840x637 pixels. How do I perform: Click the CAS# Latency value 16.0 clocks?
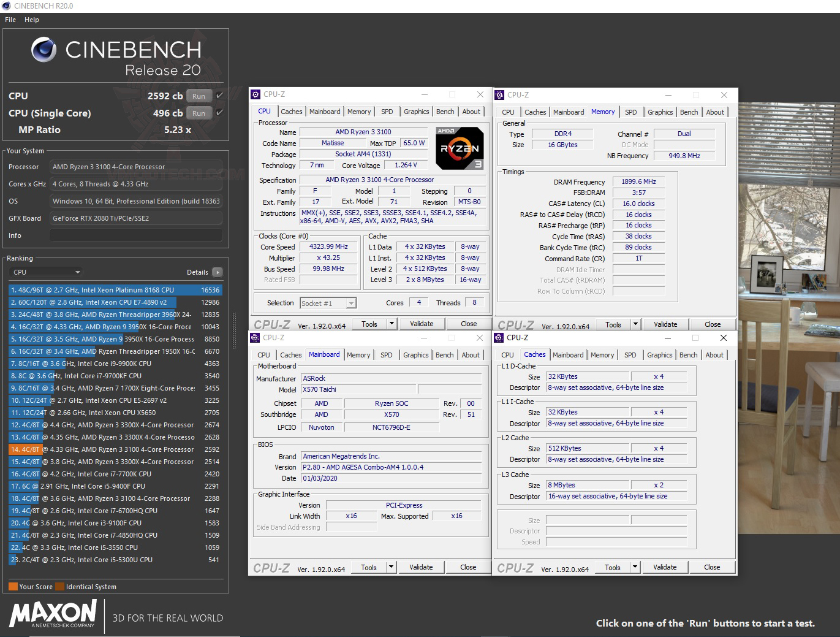[638, 204]
